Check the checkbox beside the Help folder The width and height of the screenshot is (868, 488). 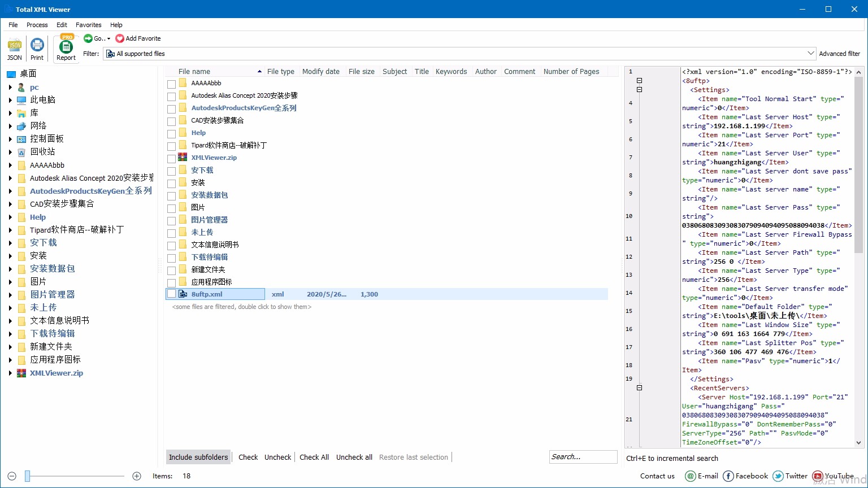coord(171,133)
